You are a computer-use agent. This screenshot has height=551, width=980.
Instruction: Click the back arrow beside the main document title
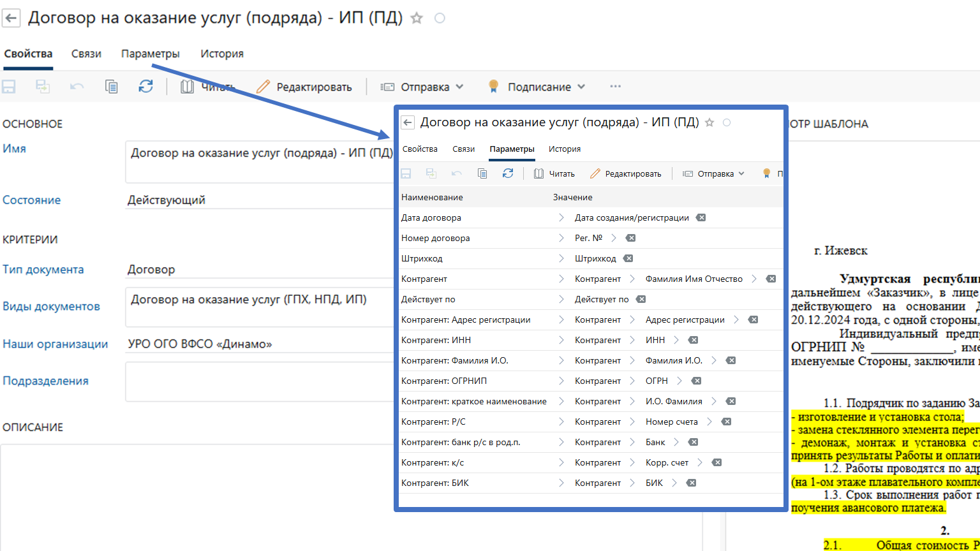11,18
